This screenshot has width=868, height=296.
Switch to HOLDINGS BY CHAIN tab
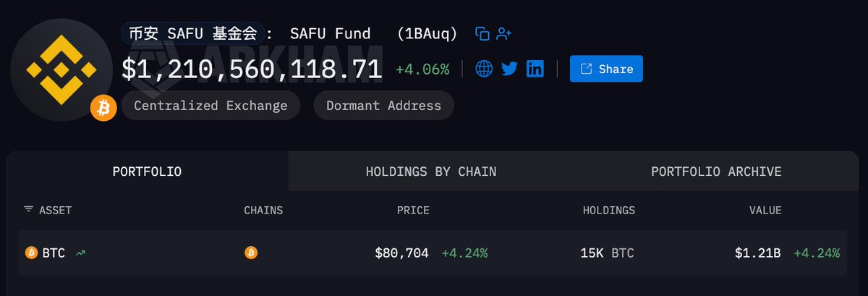(x=431, y=172)
